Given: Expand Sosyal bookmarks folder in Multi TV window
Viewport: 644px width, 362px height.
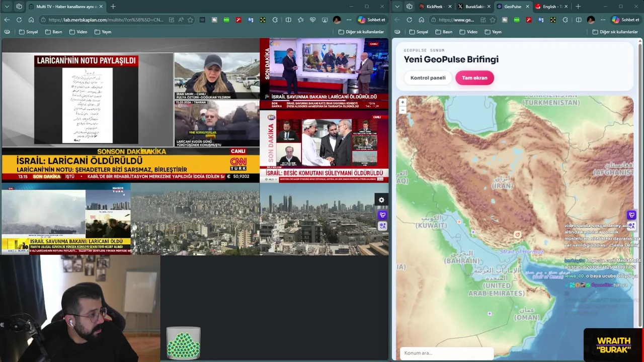Looking at the screenshot, I should 28,32.
